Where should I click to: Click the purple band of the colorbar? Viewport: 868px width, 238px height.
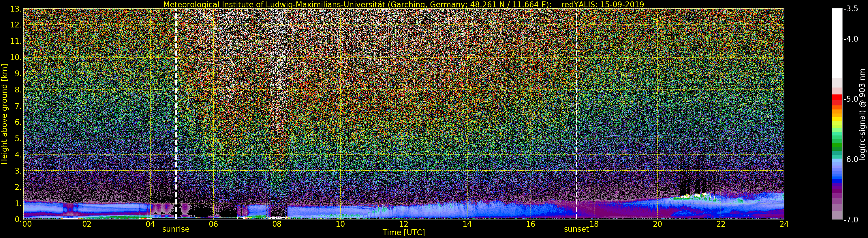point(837,191)
